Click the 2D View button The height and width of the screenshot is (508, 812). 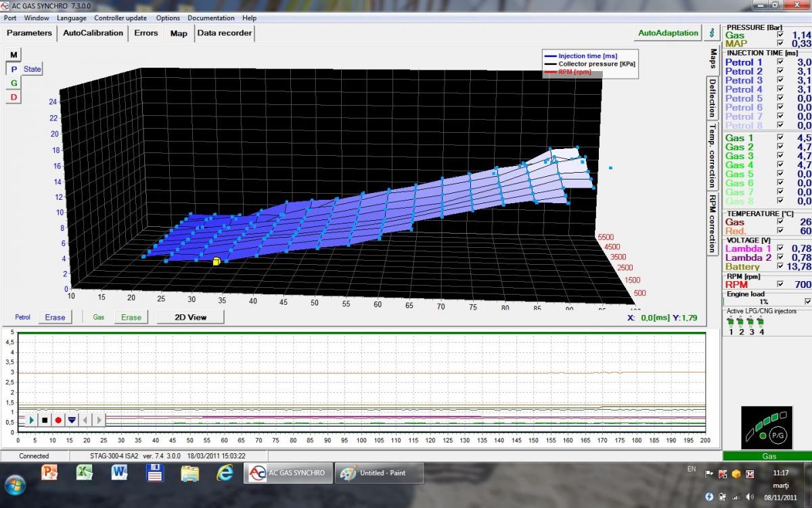pos(190,317)
